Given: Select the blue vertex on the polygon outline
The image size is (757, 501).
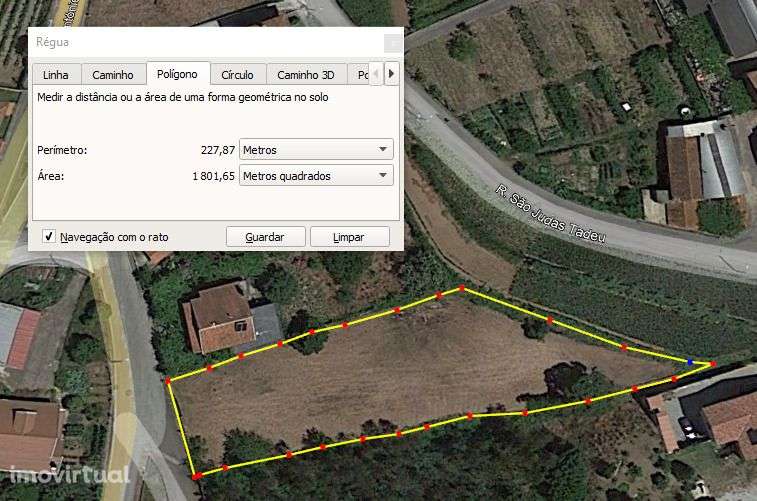Looking at the screenshot, I should click(690, 362).
